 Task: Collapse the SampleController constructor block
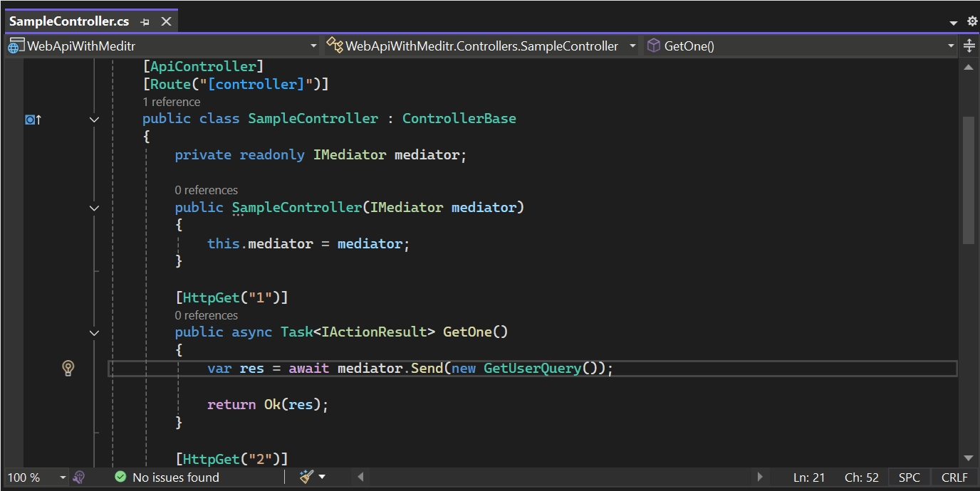[x=94, y=208]
